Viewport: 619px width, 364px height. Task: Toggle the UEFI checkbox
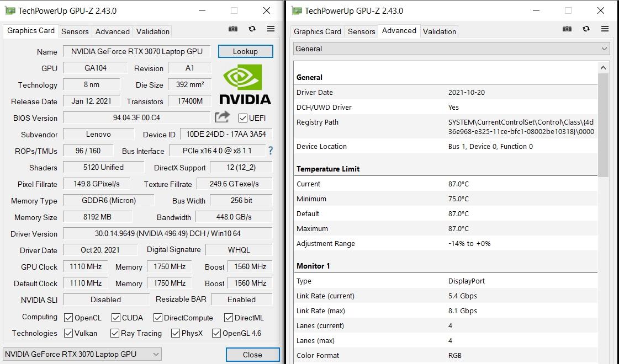point(243,118)
